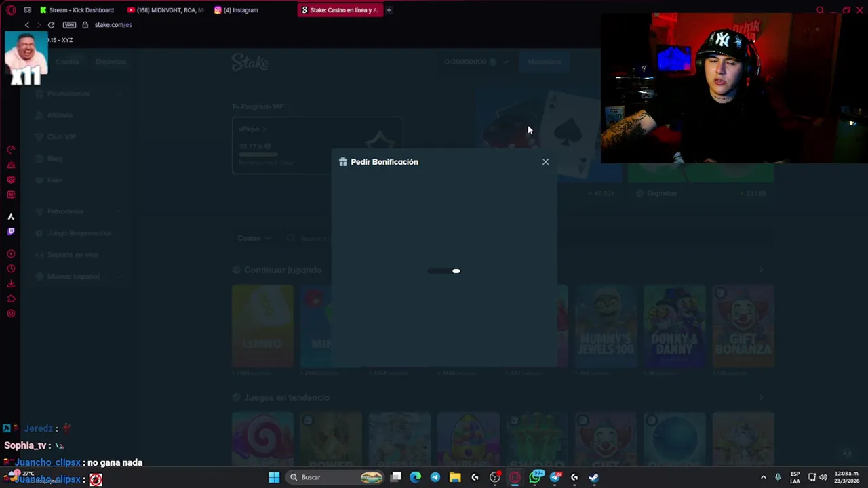Open a new tab with plus button

click(x=389, y=10)
